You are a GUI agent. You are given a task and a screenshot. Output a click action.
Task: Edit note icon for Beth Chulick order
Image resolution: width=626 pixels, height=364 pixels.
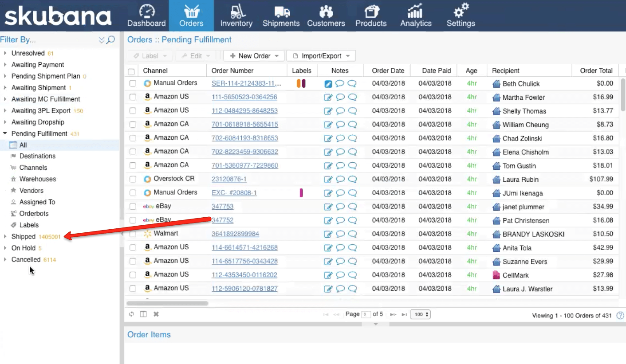[x=328, y=83]
